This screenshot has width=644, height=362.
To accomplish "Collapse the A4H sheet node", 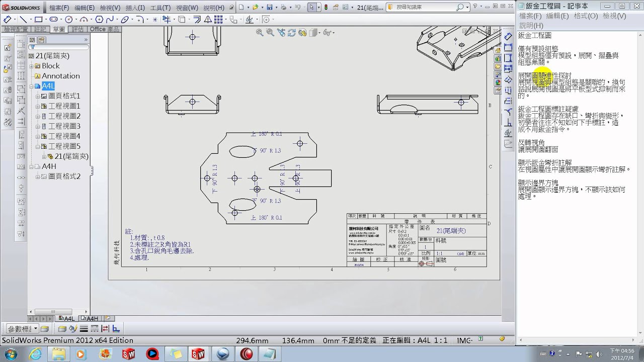I will (31, 166).
